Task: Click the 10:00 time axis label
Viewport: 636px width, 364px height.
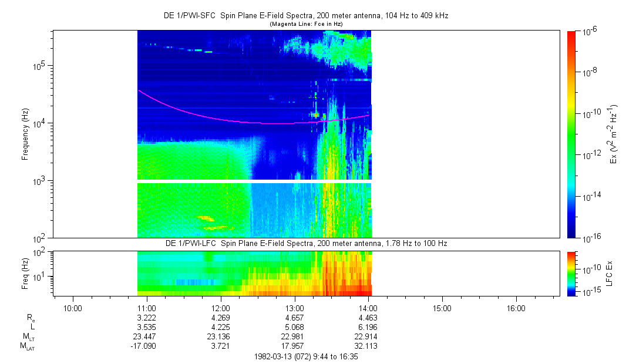Action: (72, 307)
